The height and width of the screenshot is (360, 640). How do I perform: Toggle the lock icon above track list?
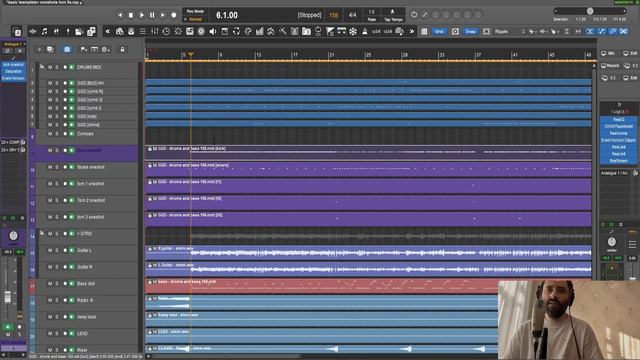click(122, 49)
